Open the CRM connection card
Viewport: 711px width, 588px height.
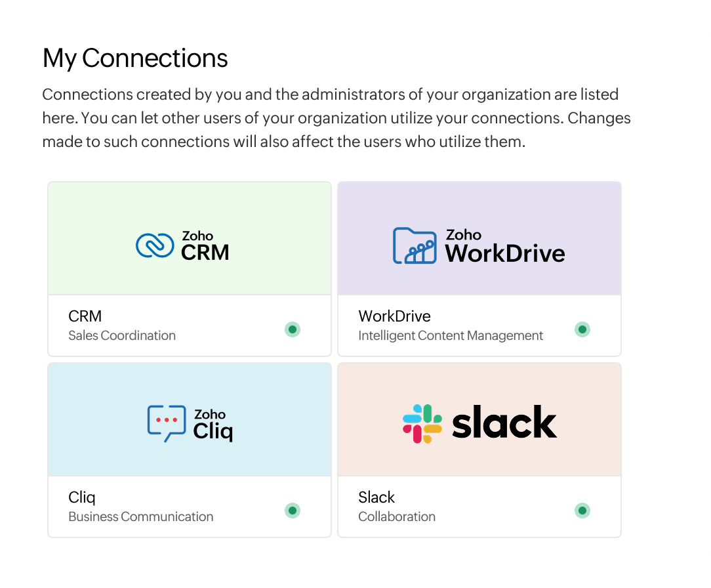pyautogui.click(x=189, y=268)
